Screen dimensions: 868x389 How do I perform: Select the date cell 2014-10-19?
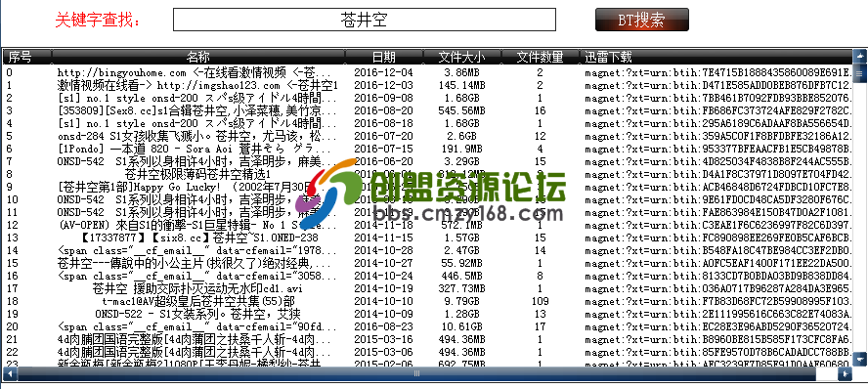click(383, 289)
